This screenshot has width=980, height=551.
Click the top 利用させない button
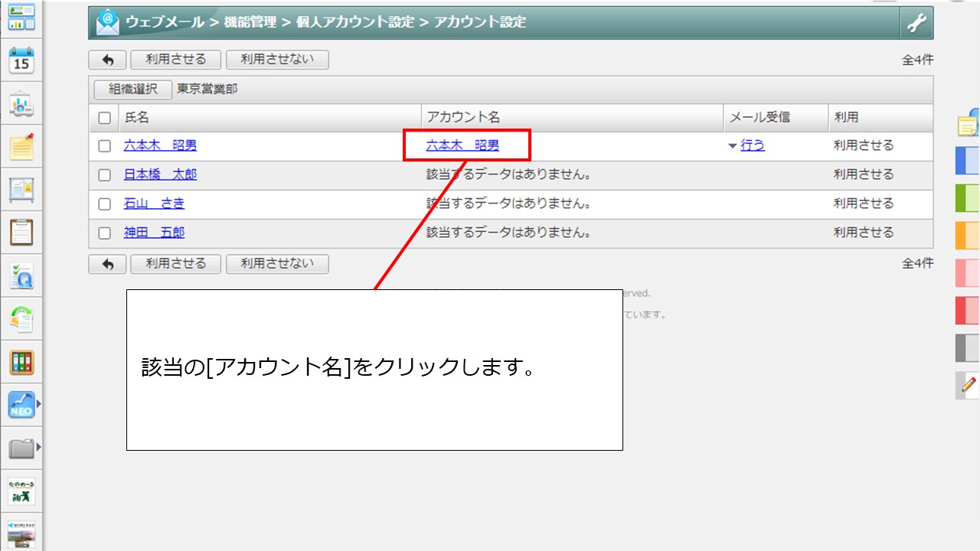[277, 60]
